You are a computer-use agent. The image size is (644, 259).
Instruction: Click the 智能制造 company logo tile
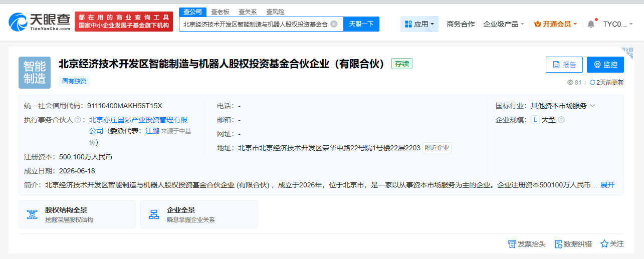pyautogui.click(x=35, y=73)
